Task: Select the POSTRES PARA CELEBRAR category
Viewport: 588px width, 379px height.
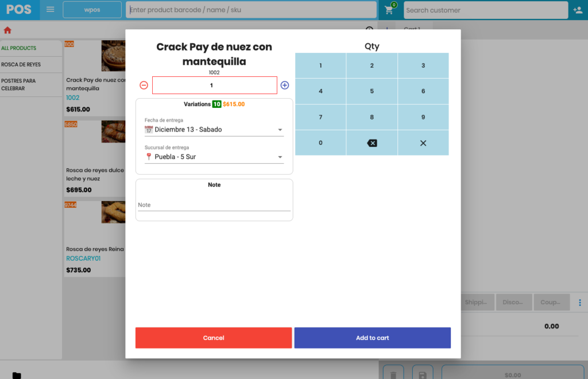Action: [18, 85]
